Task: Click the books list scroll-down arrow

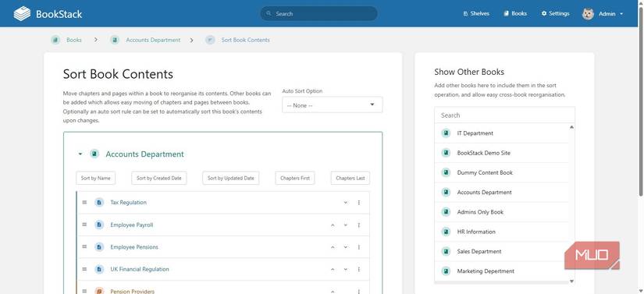Action: pyautogui.click(x=571, y=281)
